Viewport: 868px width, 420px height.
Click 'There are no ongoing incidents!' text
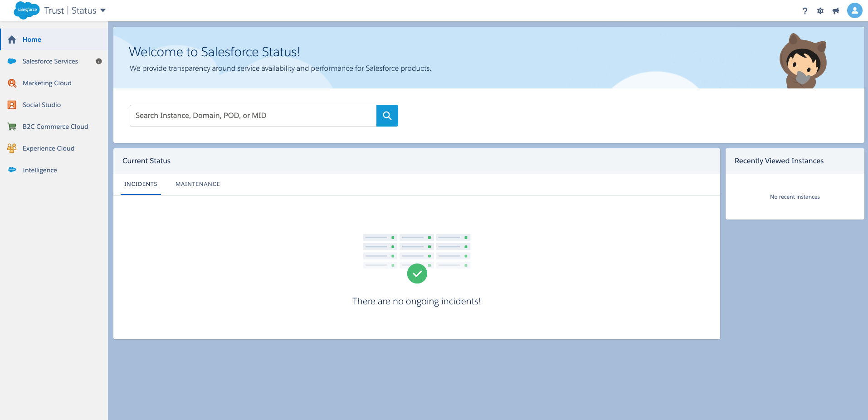coord(416,301)
